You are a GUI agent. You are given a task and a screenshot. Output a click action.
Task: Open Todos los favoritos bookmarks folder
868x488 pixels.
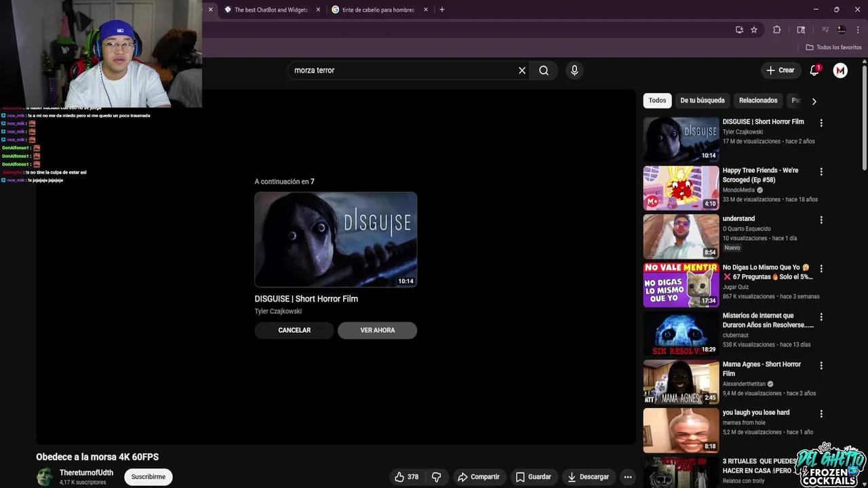point(833,47)
